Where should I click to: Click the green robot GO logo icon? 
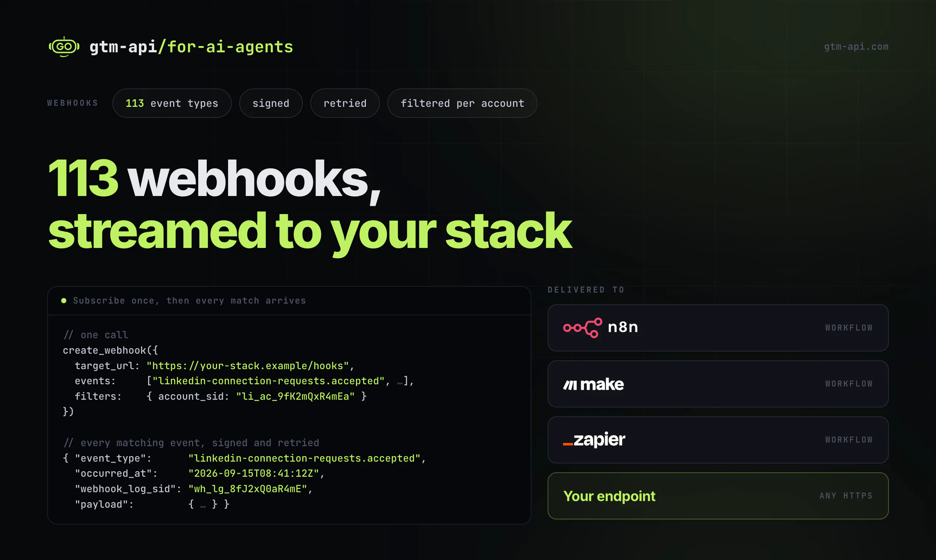(64, 47)
